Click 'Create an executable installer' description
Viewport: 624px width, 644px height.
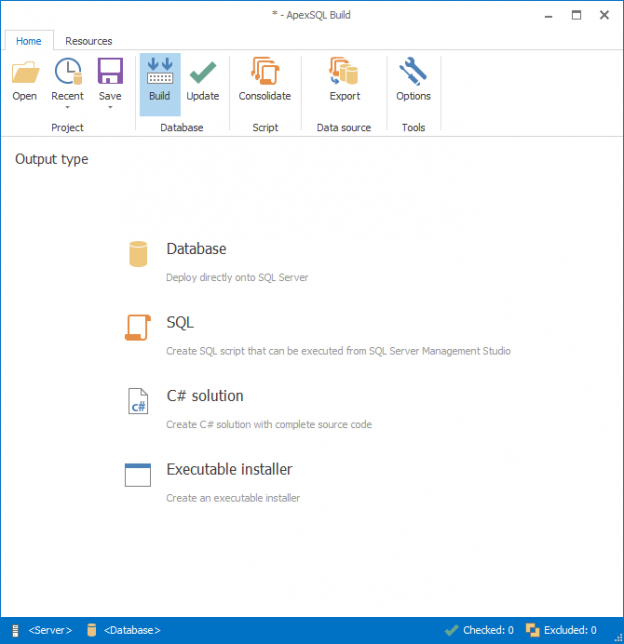233,498
